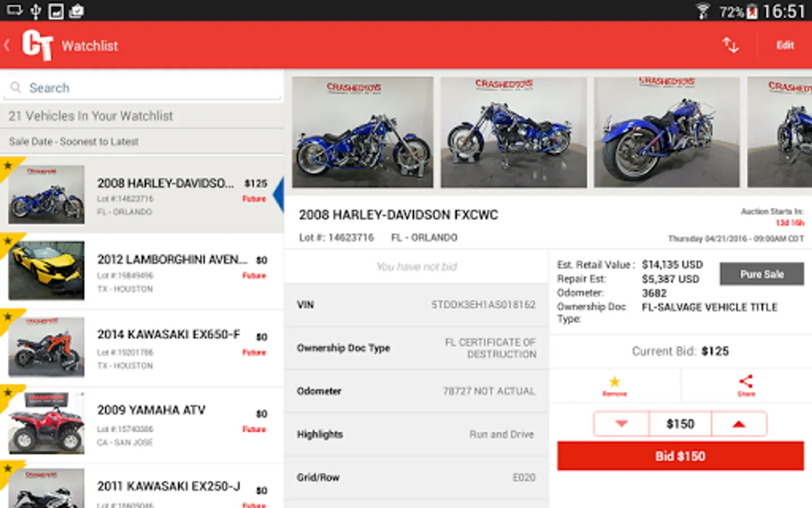Select the 2008 Harley-Davidson watchlist item

point(142,195)
